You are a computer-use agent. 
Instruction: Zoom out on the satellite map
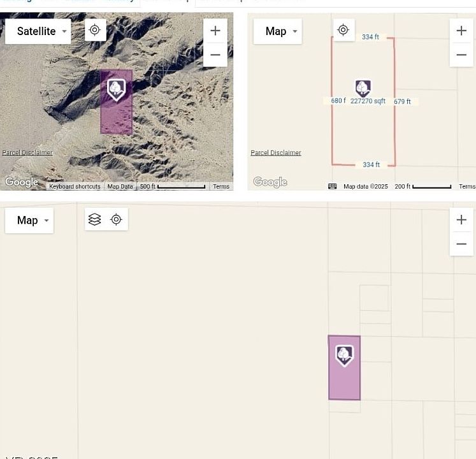click(x=215, y=55)
